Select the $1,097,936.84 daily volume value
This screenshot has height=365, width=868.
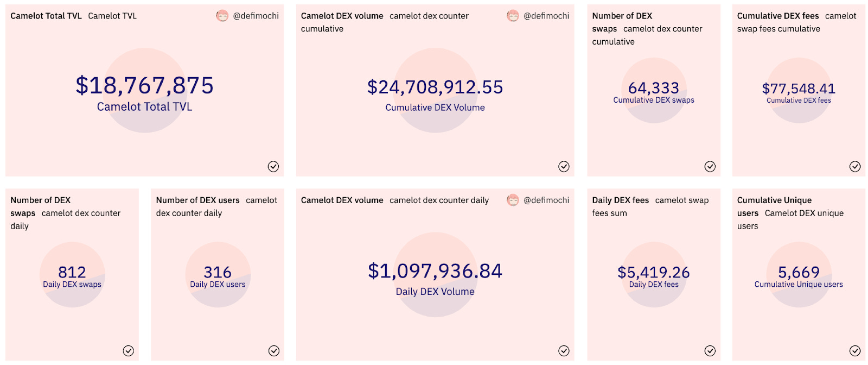(x=435, y=271)
